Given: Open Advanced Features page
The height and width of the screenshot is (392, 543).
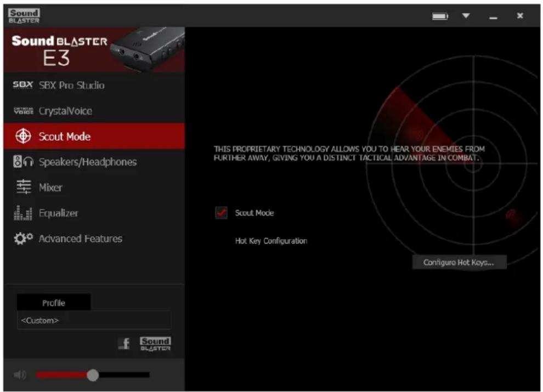Looking at the screenshot, I should click(94, 238).
